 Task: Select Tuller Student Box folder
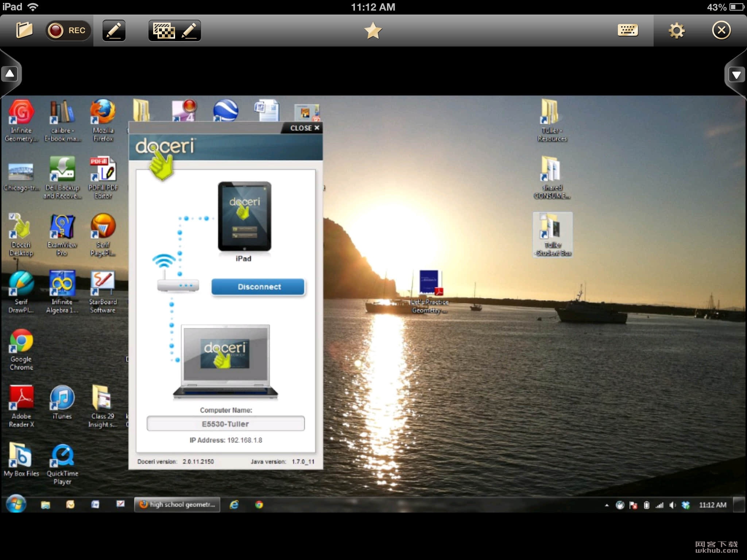(553, 235)
